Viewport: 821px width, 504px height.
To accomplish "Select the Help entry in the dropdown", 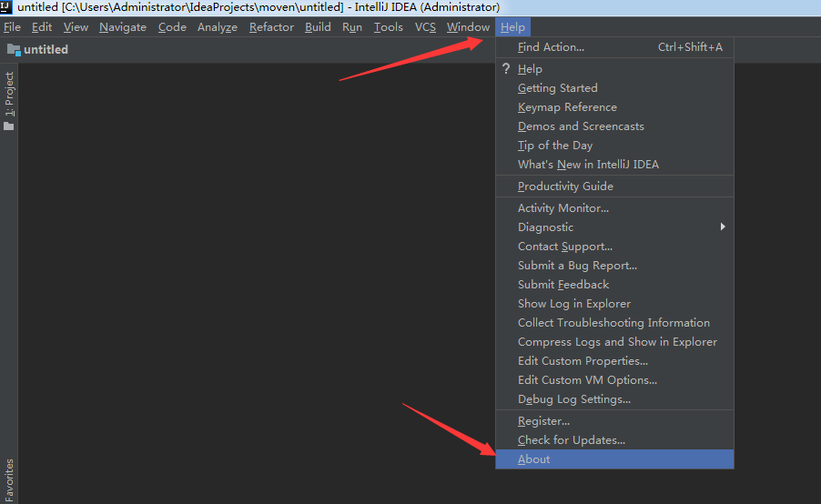I will (614, 68).
